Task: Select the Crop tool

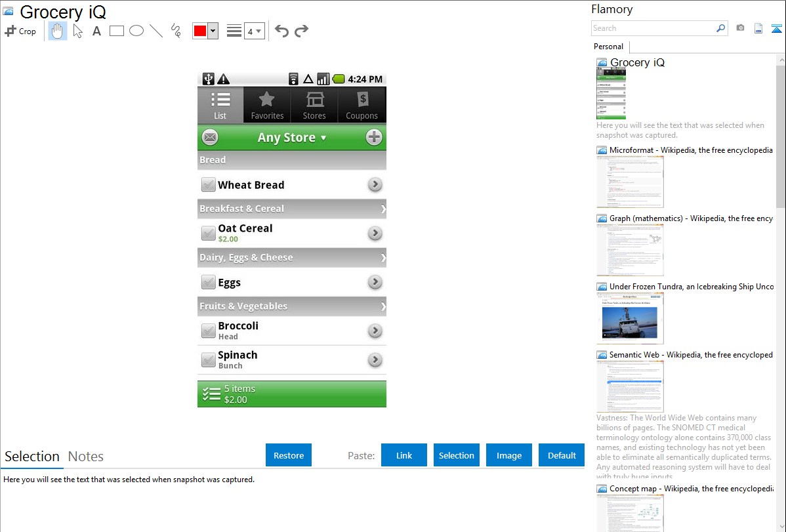Action: click(x=20, y=31)
